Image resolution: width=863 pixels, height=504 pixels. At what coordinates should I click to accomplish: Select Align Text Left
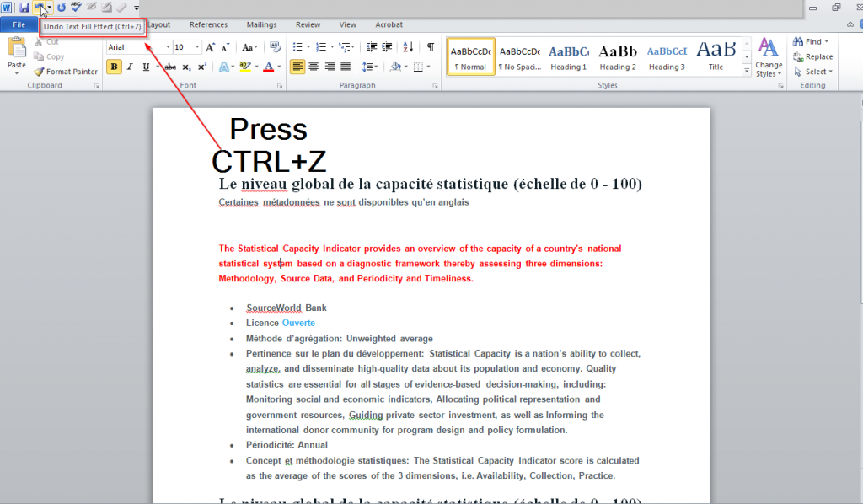tap(297, 67)
